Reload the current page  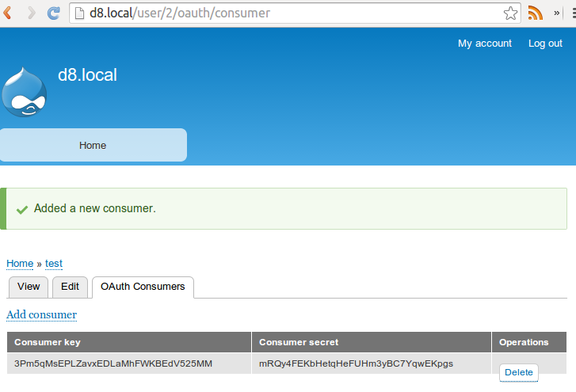pyautogui.click(x=54, y=13)
